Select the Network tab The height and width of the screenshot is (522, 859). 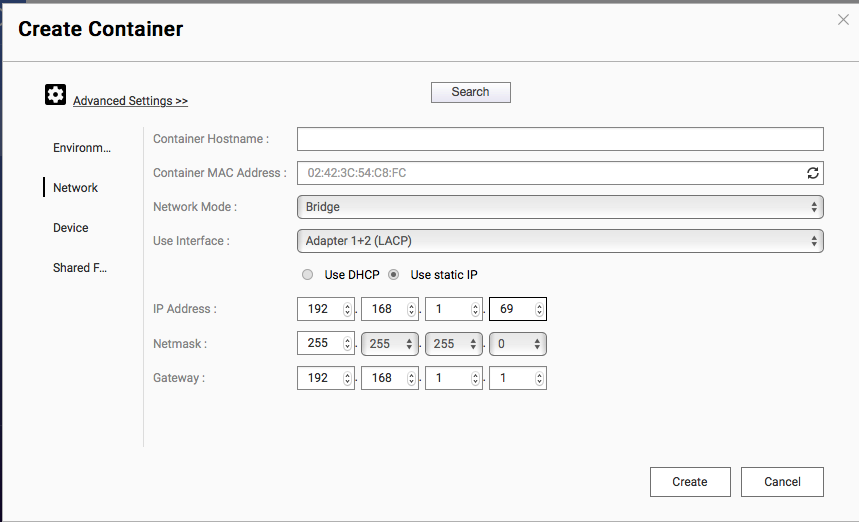75,188
